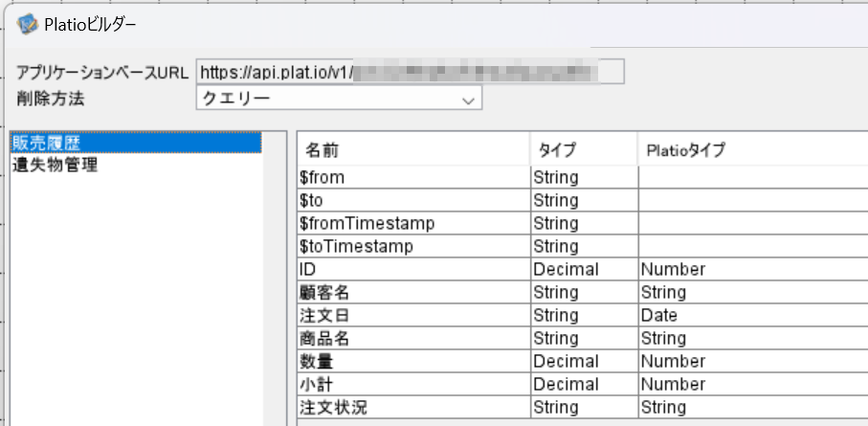
Task: Click the 削除方法 label
Action: coord(51,100)
